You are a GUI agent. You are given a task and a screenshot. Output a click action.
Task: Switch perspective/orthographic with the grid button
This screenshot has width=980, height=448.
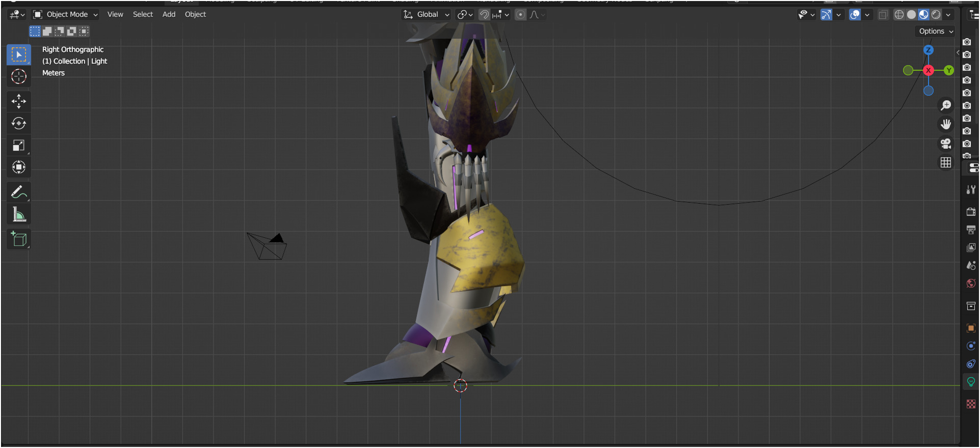(x=946, y=162)
